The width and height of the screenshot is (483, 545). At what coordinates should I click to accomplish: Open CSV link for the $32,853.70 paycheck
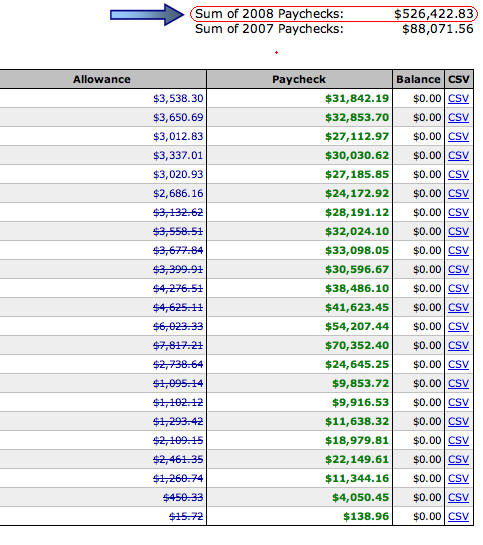point(458,117)
